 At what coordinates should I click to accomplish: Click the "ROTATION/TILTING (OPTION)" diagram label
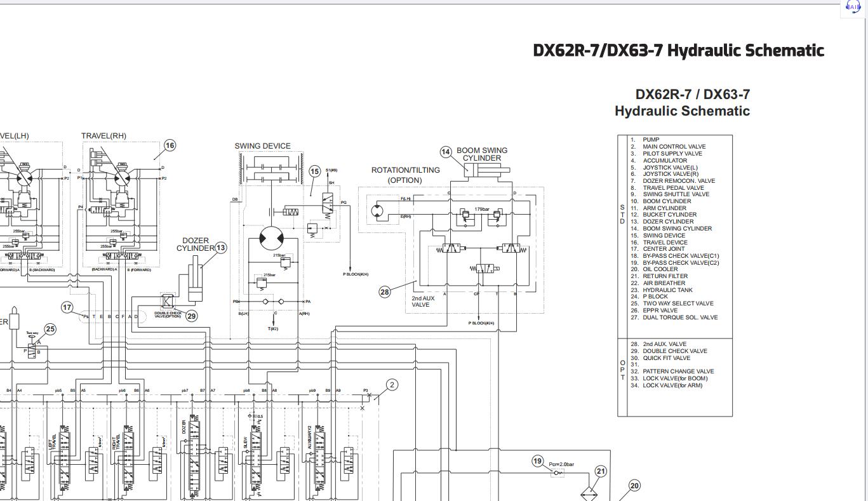click(405, 175)
